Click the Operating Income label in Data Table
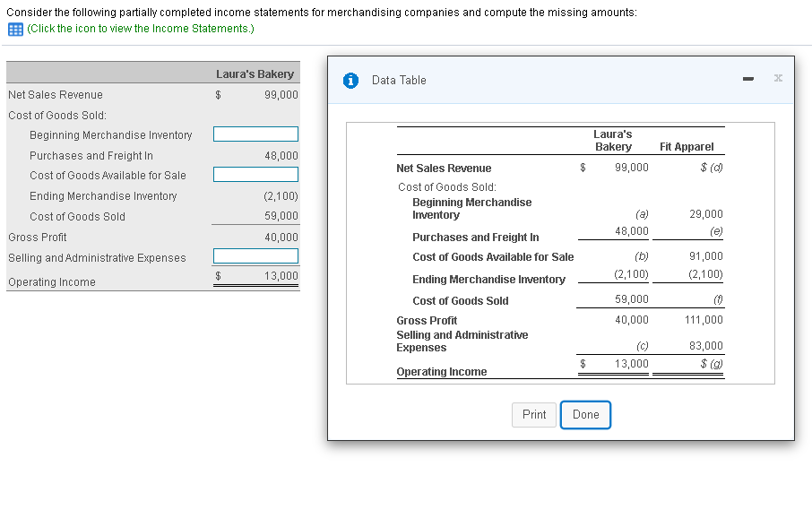812x510 pixels. coord(441,372)
